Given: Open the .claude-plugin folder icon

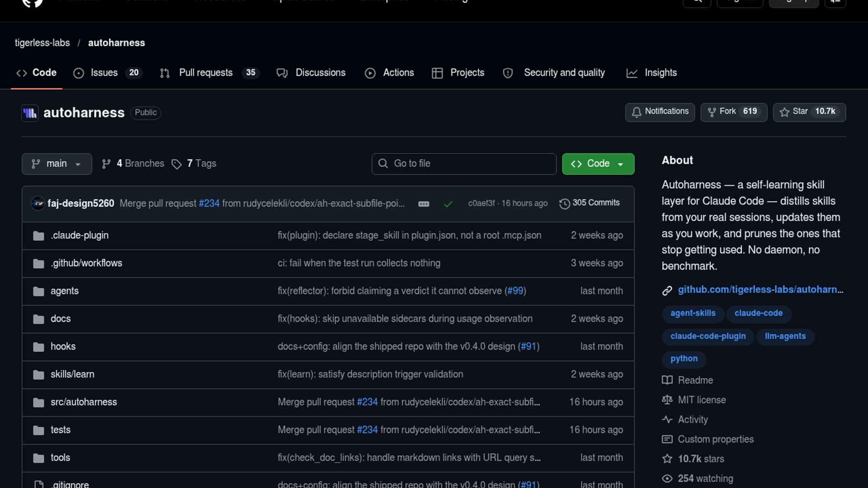Looking at the screenshot, I should (38, 236).
